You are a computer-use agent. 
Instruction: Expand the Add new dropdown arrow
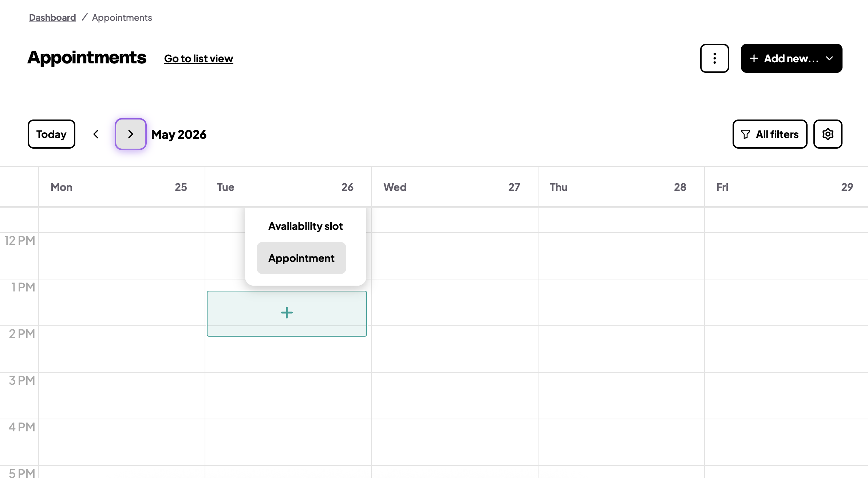tap(829, 58)
